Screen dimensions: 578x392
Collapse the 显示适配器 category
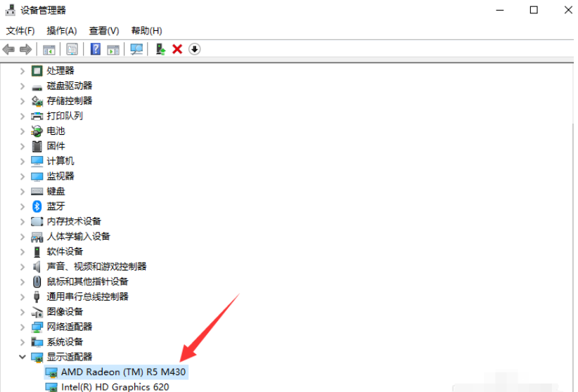click(22, 357)
